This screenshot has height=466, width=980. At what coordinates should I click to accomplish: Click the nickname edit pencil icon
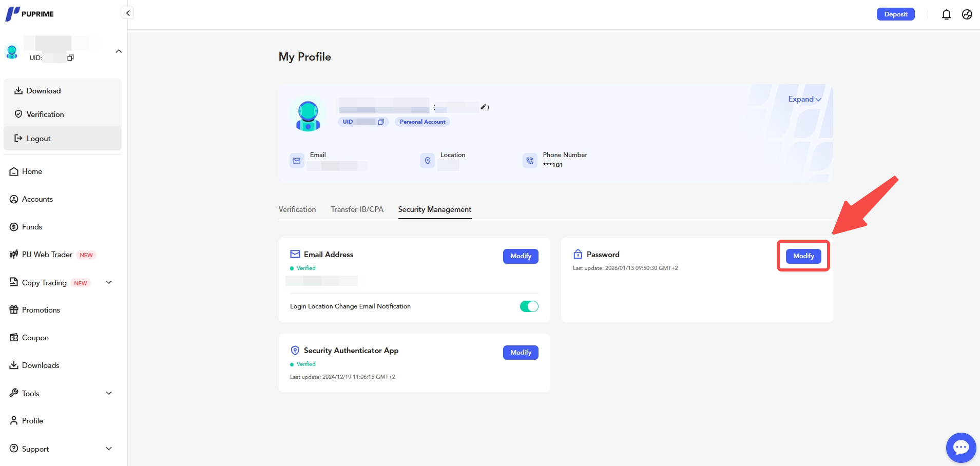coord(484,107)
